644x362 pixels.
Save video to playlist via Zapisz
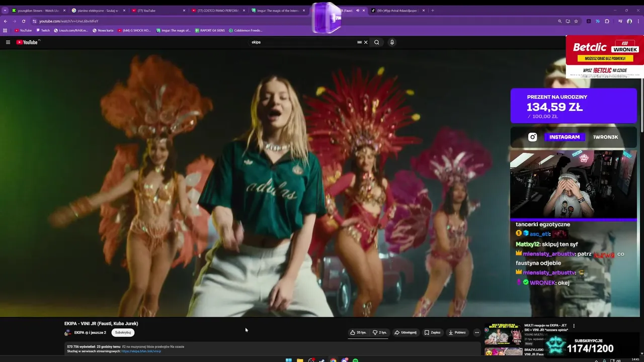[432, 332]
